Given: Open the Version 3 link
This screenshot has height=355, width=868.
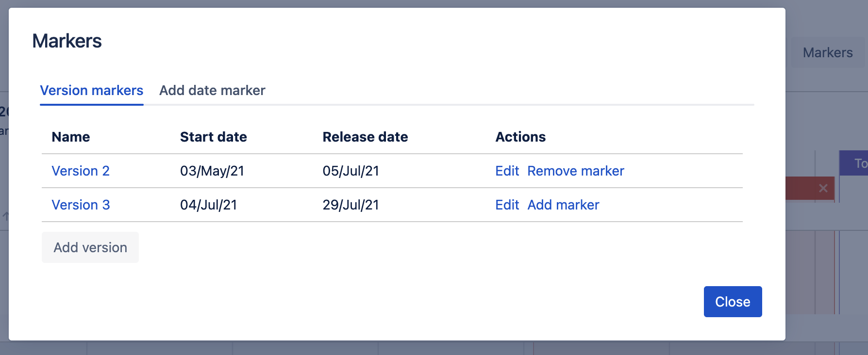Looking at the screenshot, I should (81, 205).
